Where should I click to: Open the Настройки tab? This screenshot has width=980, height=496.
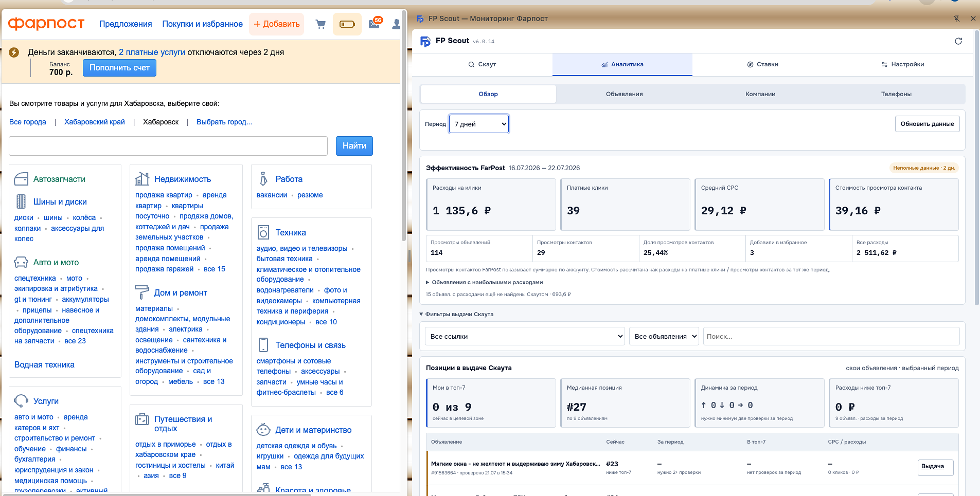pos(903,64)
